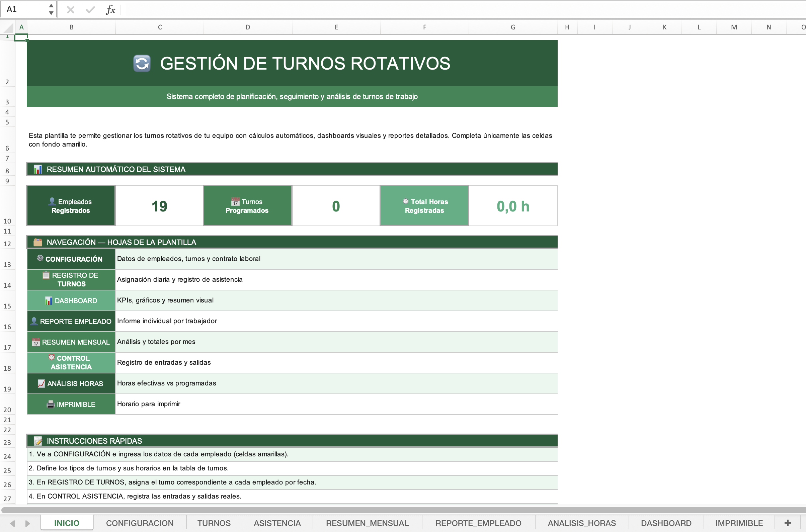Image resolution: width=806 pixels, height=532 pixels.
Task: Click the Total Horas Registradas label cell
Action: (424, 206)
